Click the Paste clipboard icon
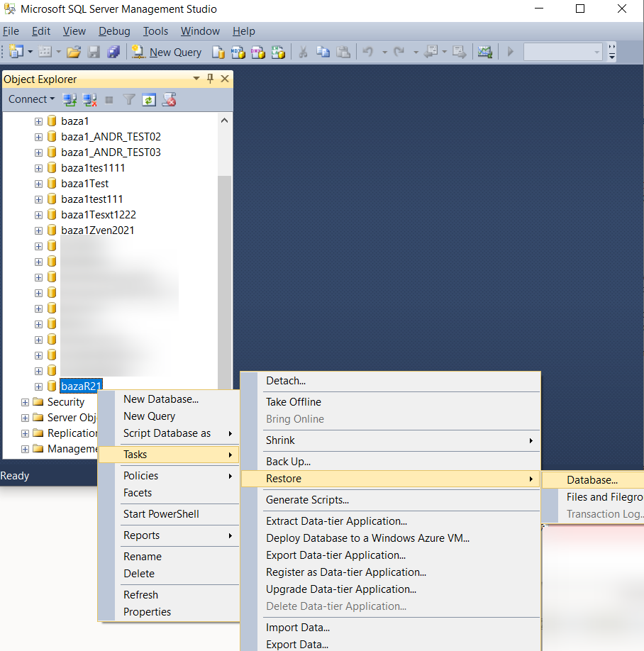This screenshot has height=651, width=644. pyautogui.click(x=343, y=52)
